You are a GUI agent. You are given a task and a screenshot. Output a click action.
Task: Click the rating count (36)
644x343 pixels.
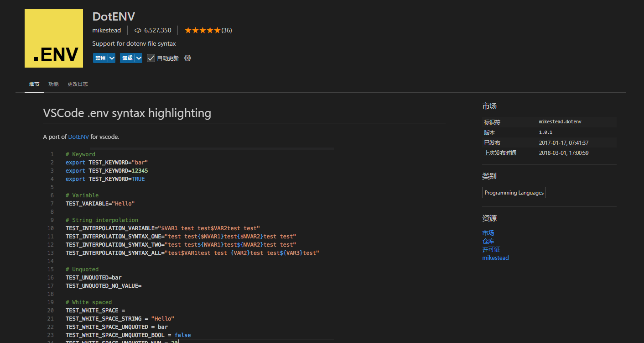point(227,31)
